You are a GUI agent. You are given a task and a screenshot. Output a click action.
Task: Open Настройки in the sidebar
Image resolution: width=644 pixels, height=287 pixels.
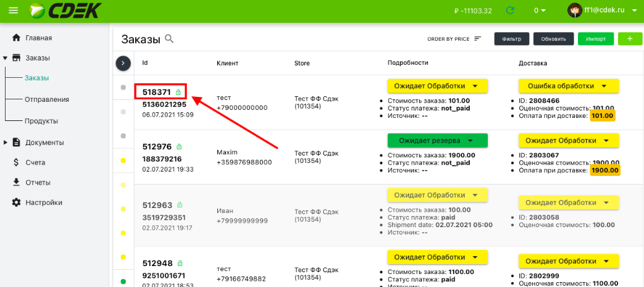tap(44, 203)
